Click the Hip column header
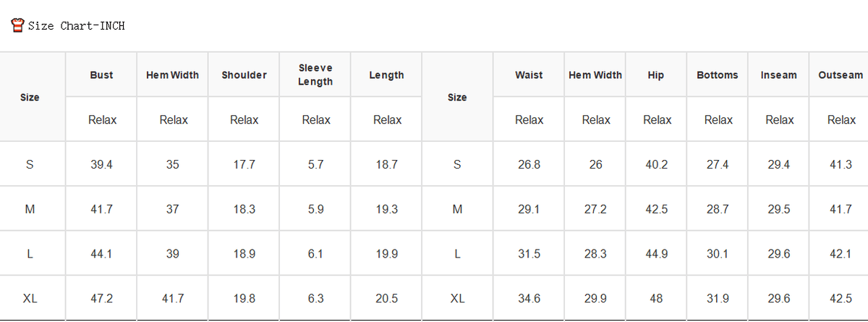The height and width of the screenshot is (322, 868). (656, 75)
